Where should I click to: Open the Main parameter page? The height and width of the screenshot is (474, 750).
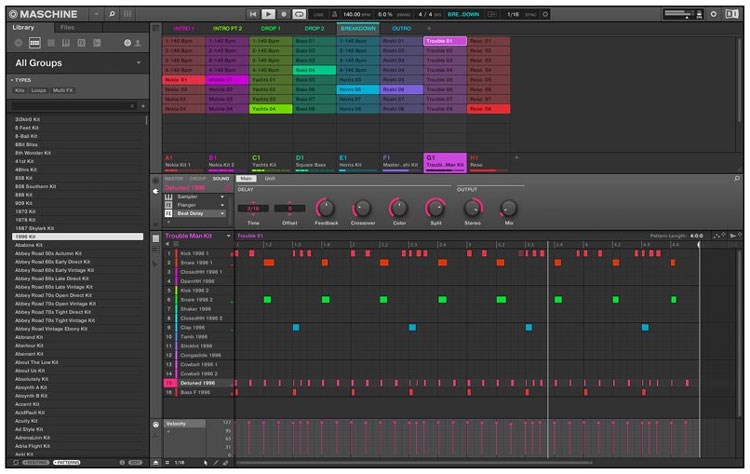pyautogui.click(x=246, y=179)
